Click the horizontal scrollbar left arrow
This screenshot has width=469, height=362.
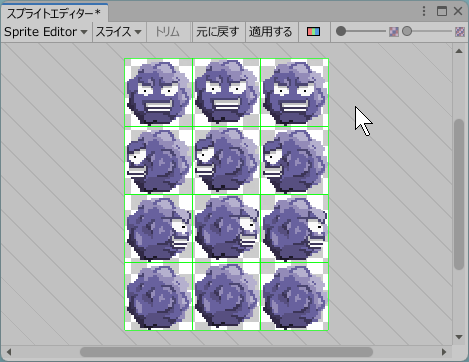[x=9, y=352]
